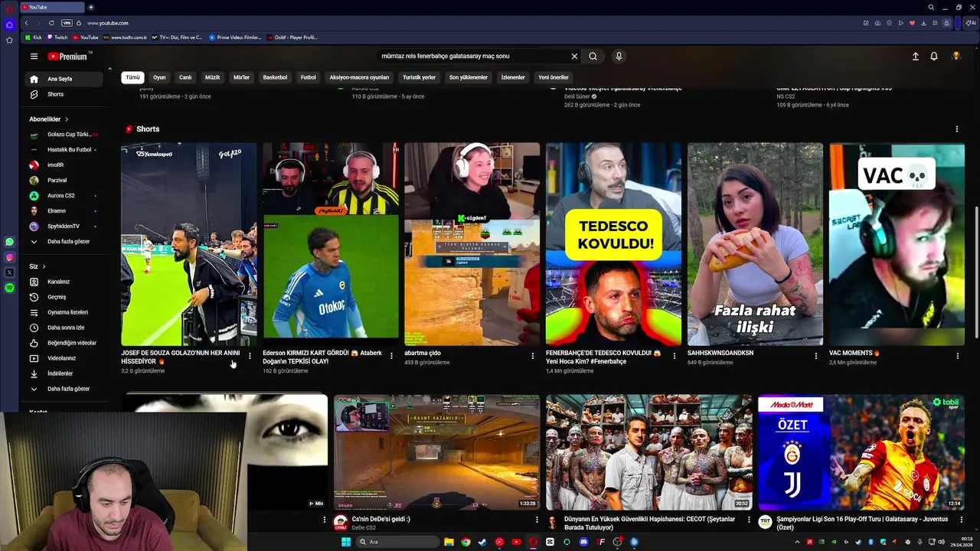This screenshot has width=980, height=551.
Task: Open options for FENERBAHÇE'DE TEDESCO KOVULDU short
Action: (x=675, y=356)
